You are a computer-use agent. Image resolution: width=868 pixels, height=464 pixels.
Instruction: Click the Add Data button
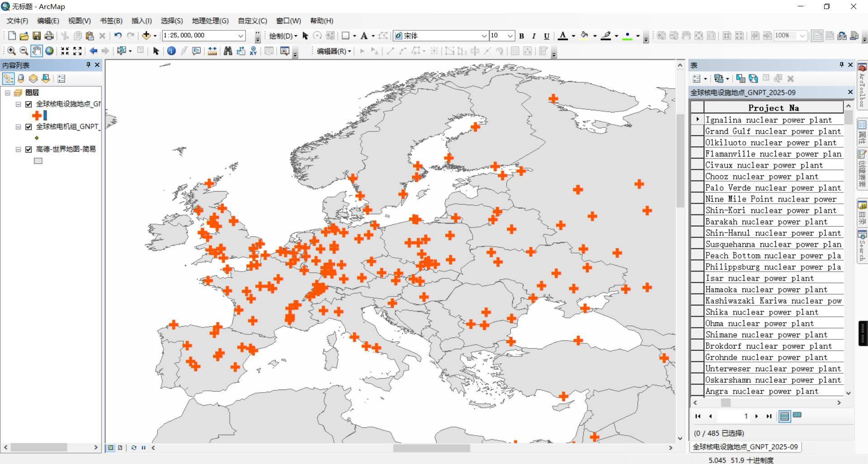[x=146, y=36]
